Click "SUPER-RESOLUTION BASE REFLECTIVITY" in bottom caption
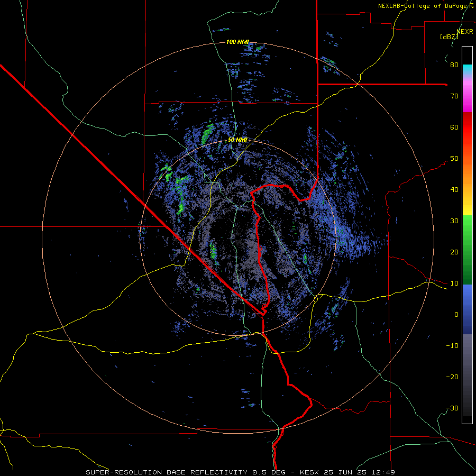 [167, 472]
